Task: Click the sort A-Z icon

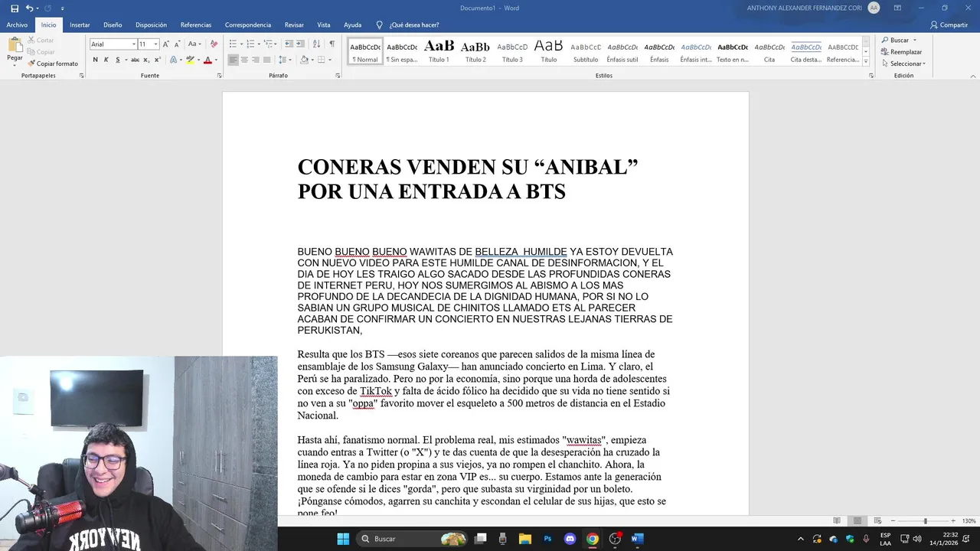Action: (x=315, y=44)
